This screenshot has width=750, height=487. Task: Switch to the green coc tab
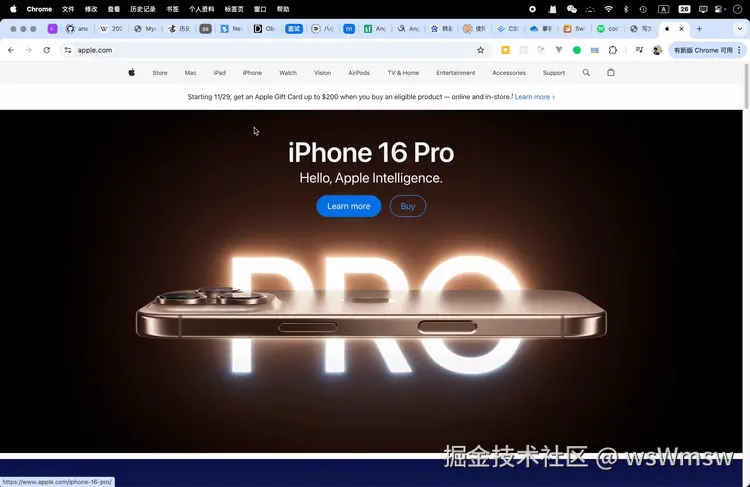click(608, 29)
